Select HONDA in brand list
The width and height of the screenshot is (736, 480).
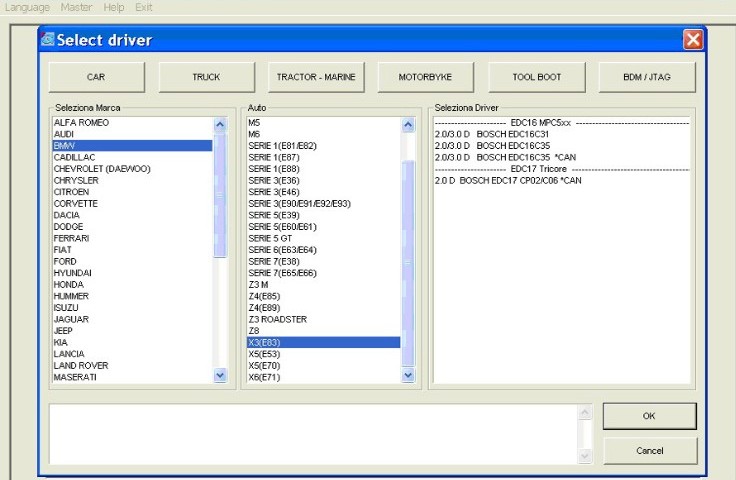pos(132,284)
